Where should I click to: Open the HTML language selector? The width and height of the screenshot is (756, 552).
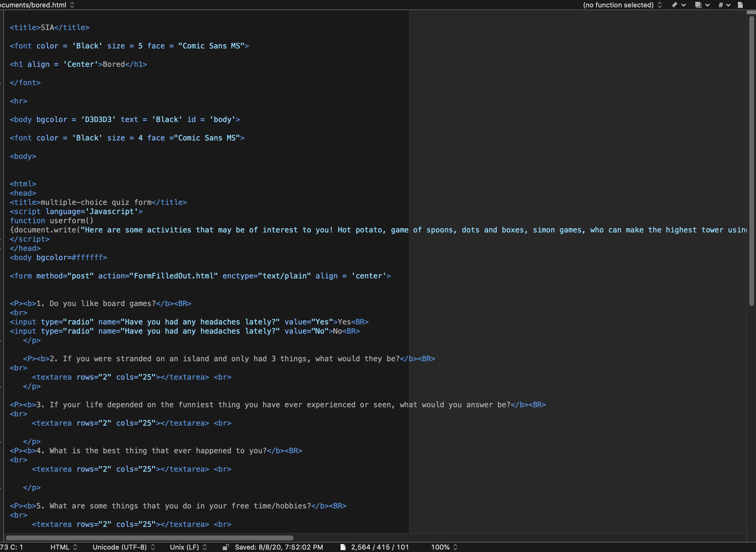pyautogui.click(x=64, y=547)
